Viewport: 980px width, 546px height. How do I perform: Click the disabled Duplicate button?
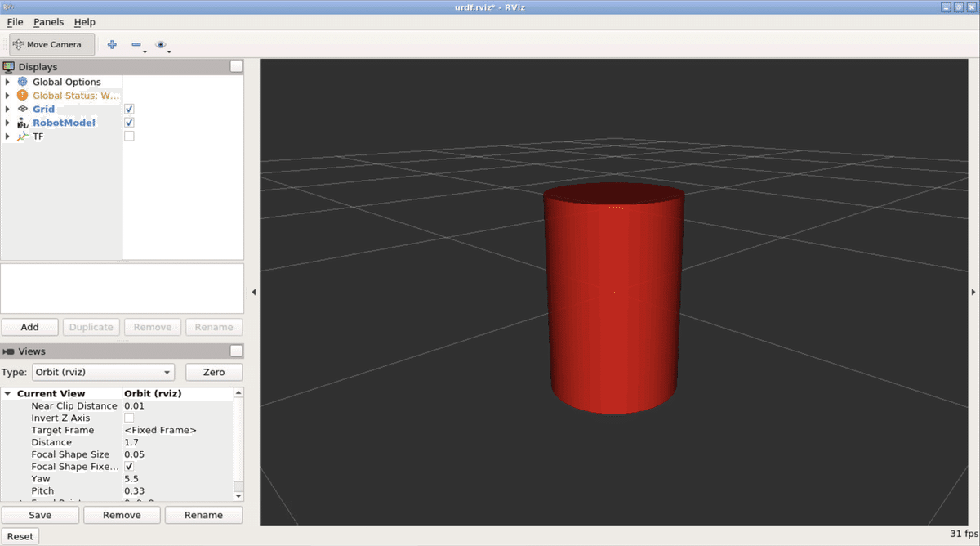click(x=91, y=327)
